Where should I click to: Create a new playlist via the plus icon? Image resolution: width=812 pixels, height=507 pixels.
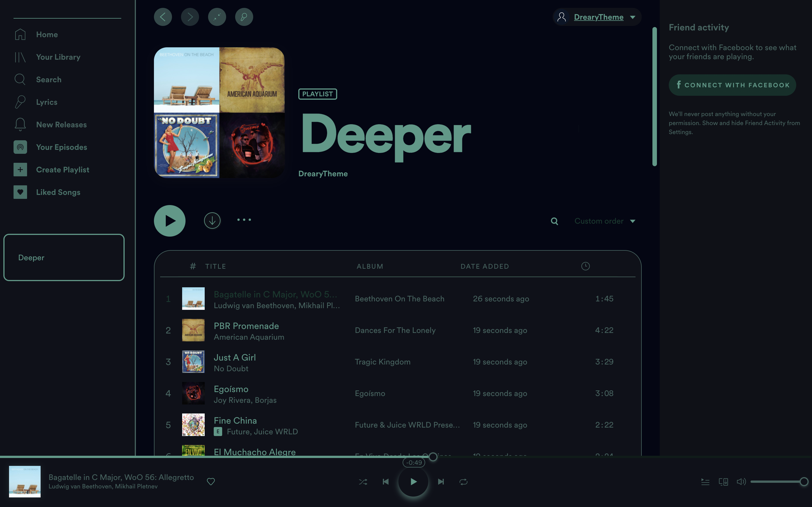point(20,169)
